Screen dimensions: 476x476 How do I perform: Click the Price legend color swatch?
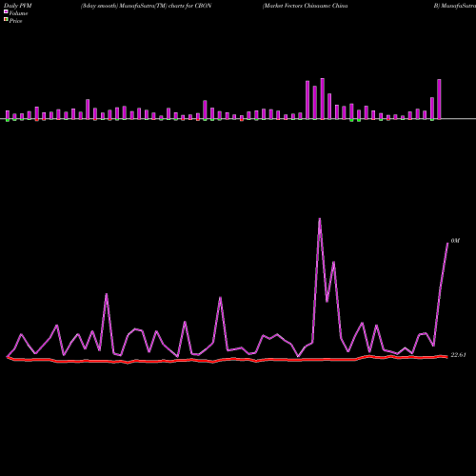tap(6, 19)
